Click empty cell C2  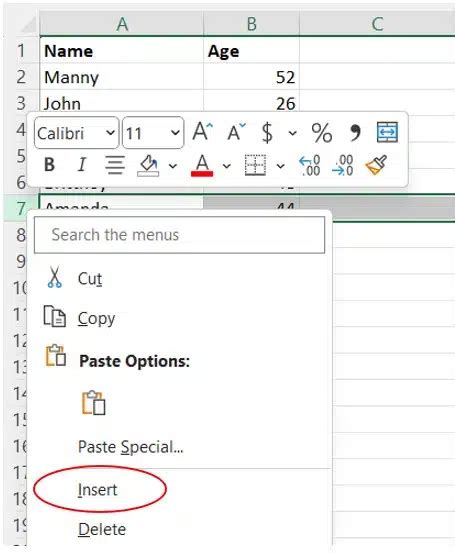377,77
